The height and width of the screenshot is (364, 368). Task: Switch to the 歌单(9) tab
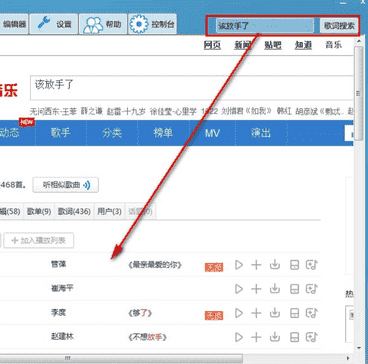click(39, 211)
